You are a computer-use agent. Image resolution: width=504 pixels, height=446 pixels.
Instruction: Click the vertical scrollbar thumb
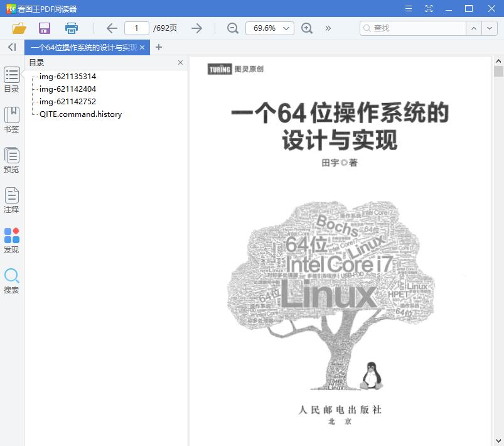[x=498, y=72]
